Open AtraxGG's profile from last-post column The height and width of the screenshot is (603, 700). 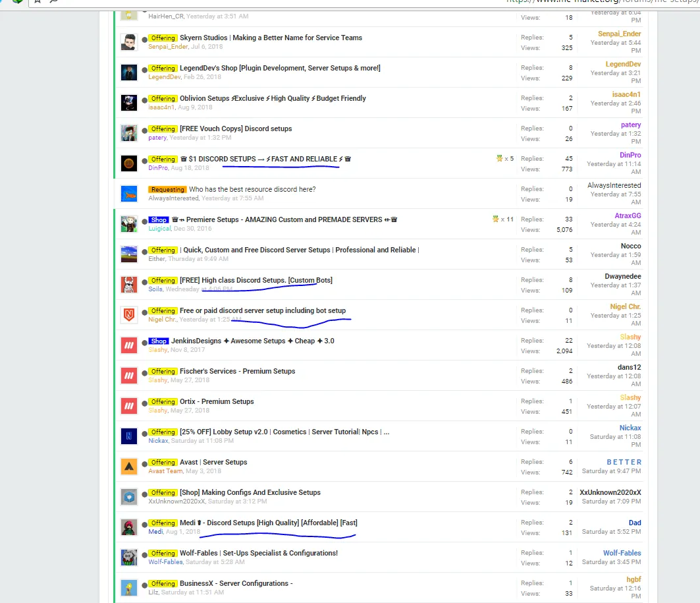click(x=628, y=215)
